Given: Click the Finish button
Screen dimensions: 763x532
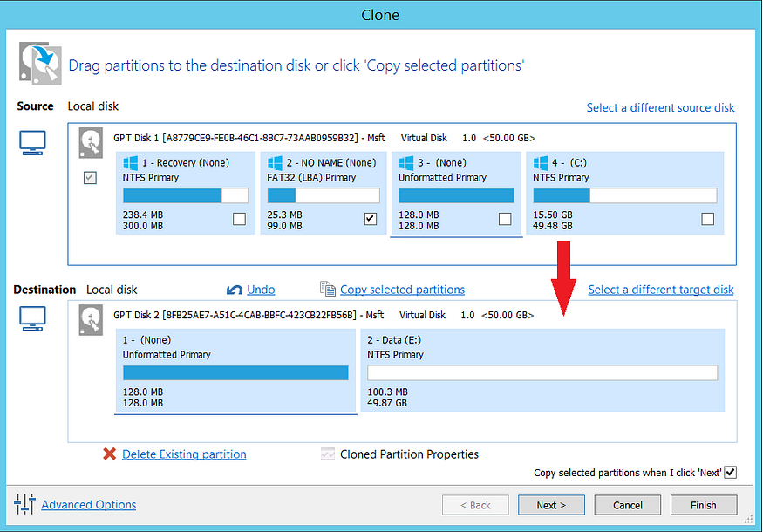Looking at the screenshot, I should pyautogui.click(x=704, y=505).
